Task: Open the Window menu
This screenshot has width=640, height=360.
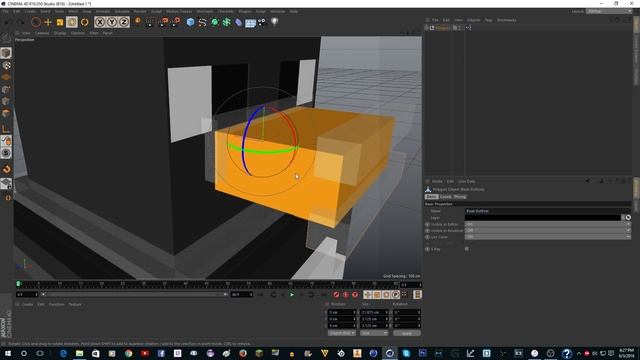Action: (x=278, y=11)
